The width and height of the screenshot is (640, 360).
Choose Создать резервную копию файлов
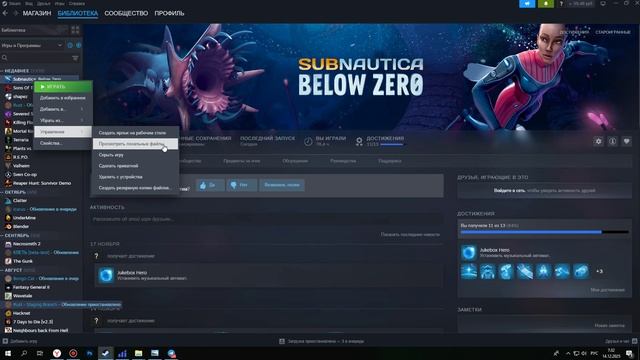click(135, 188)
